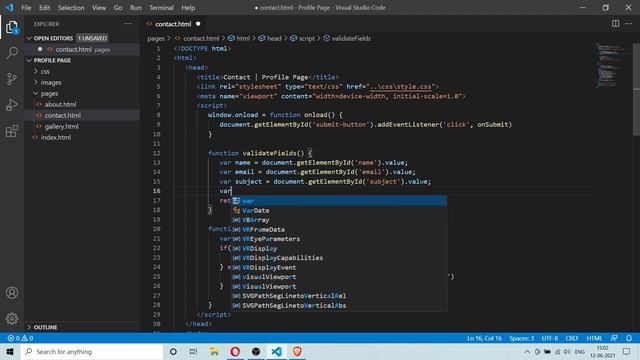Click Ln 16, Col 16 in status bar

(484, 338)
